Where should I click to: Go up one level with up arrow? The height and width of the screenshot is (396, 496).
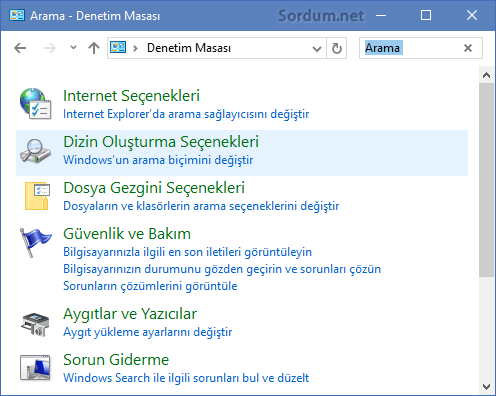94,48
